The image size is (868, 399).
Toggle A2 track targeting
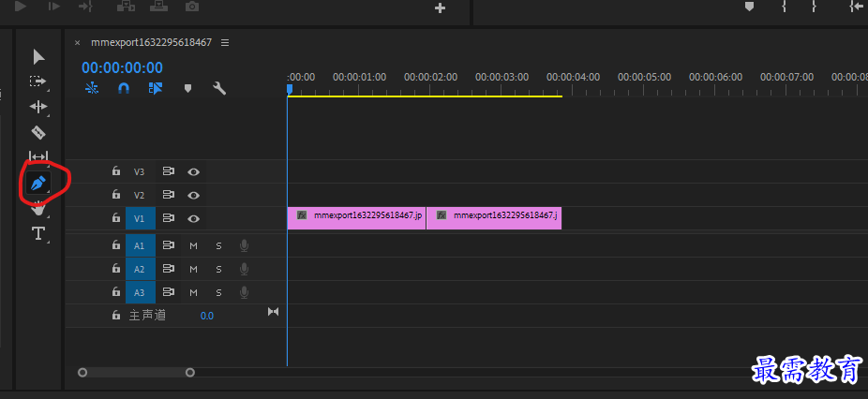pyautogui.click(x=141, y=269)
